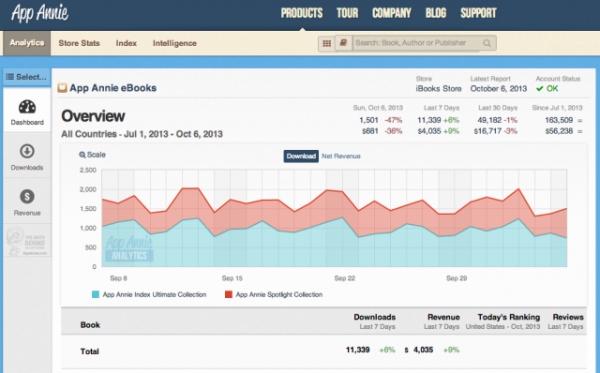Image resolution: width=600 pixels, height=373 pixels.
Task: Click the Last 7 Days summary header
Action: [x=441, y=108]
